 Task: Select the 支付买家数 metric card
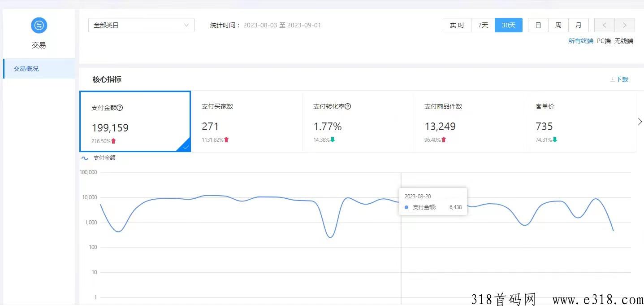(246, 122)
